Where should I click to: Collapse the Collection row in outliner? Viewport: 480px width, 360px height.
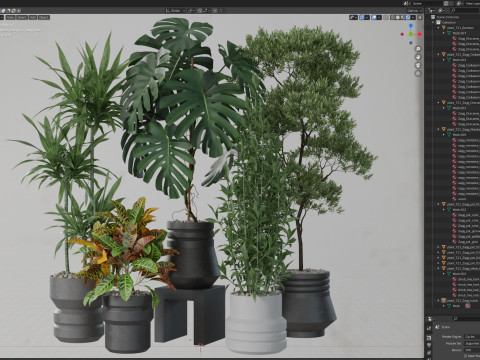click(x=433, y=22)
